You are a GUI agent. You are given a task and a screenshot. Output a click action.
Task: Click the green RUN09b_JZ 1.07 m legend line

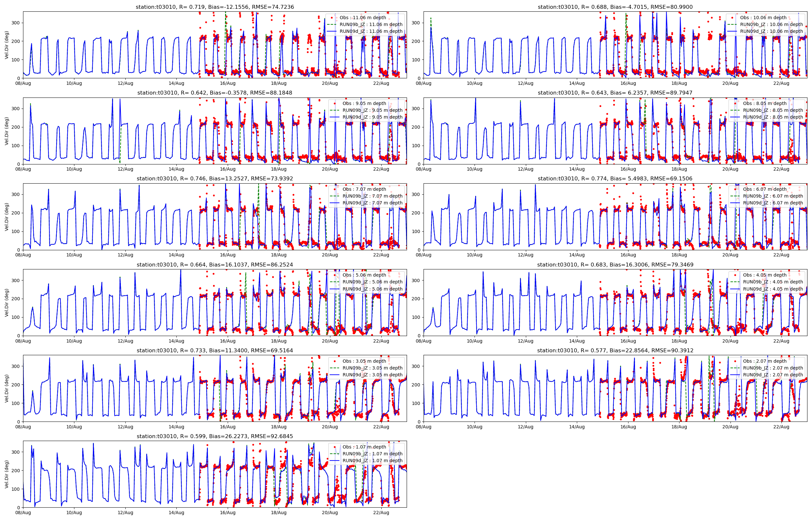click(x=334, y=454)
